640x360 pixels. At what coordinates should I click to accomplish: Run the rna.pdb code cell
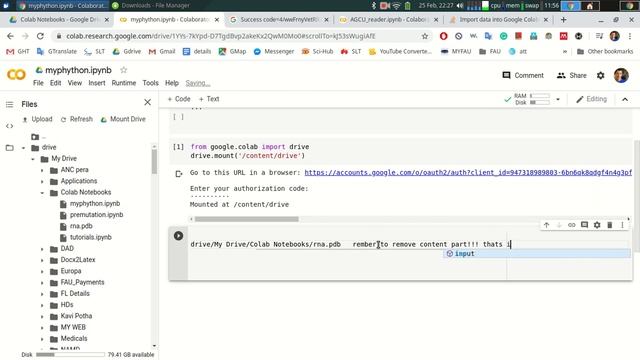(178, 236)
